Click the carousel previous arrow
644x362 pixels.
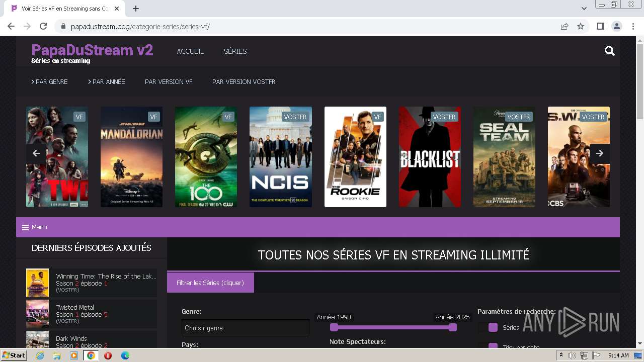pyautogui.click(x=36, y=153)
